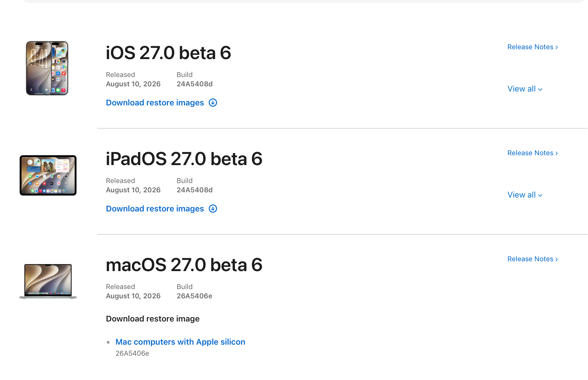The image size is (588, 380).
Task: Select the iPadOS 27.0 beta 6 heading
Action: 184,159
